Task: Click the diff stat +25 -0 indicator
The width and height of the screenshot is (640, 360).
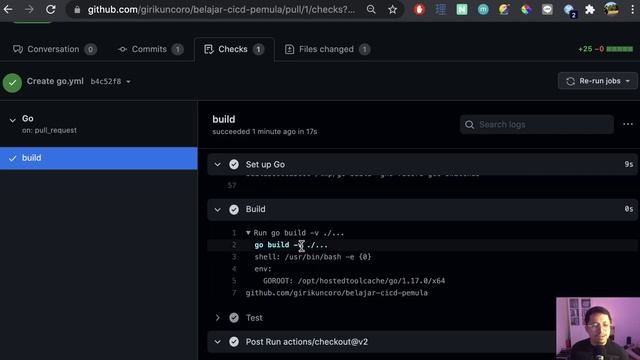Action: pos(605,49)
